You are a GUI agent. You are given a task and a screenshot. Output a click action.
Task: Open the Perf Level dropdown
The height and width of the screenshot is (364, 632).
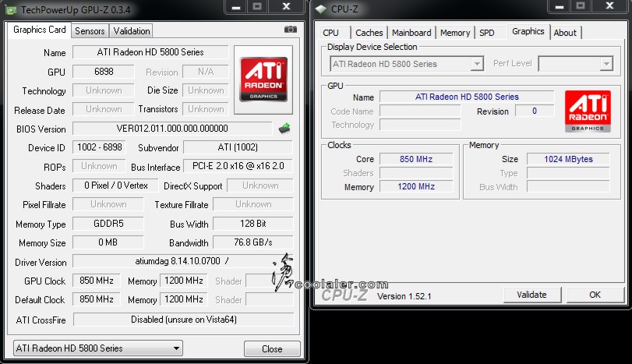576,64
